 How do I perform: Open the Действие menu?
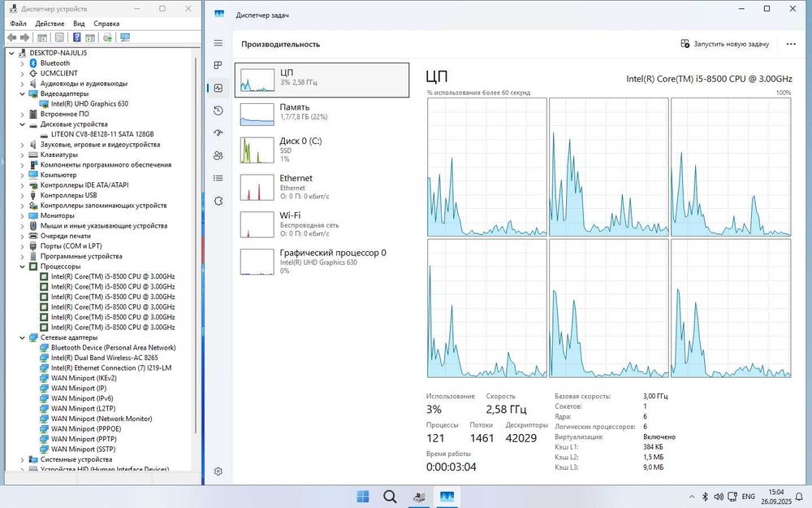[50, 24]
